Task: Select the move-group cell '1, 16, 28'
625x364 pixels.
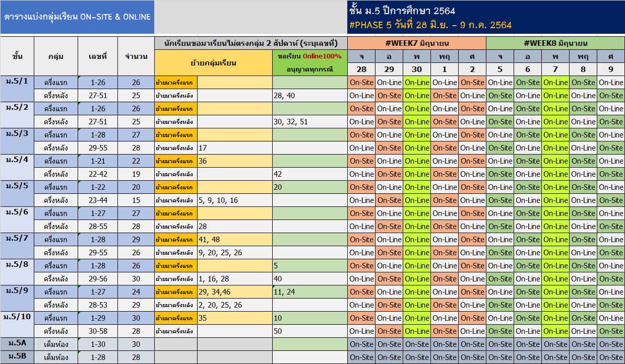Action: (235, 279)
